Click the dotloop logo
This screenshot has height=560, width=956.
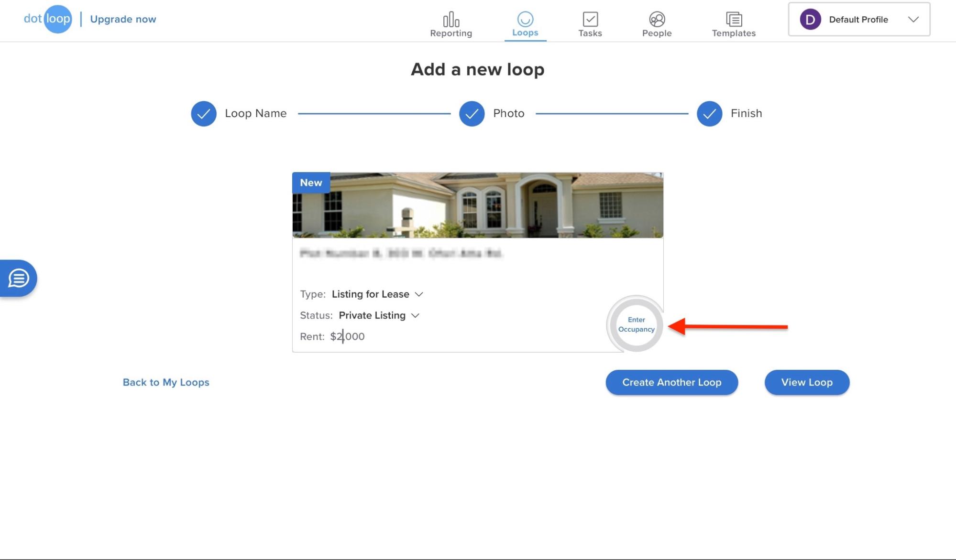(47, 19)
